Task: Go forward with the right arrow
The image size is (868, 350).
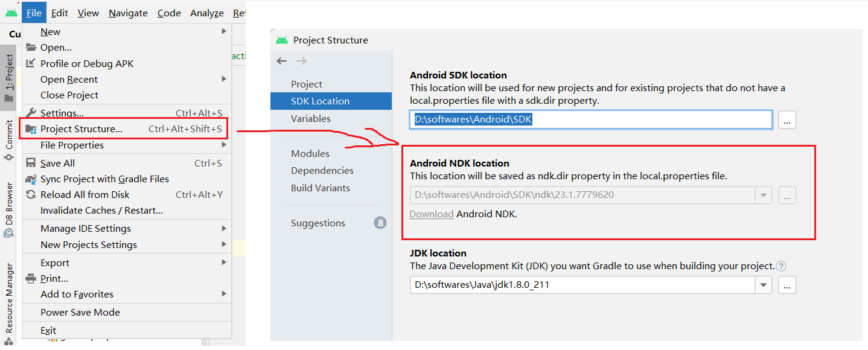Action: pyautogui.click(x=301, y=61)
